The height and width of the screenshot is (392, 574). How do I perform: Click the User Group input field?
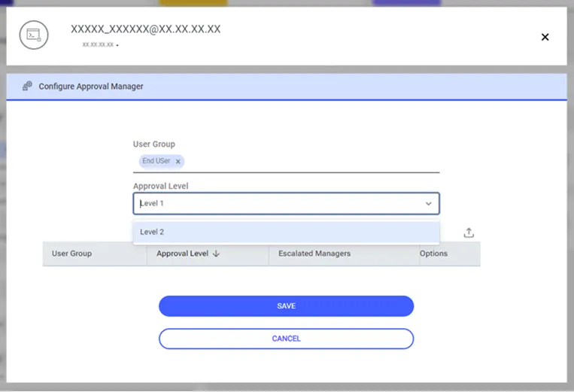286,162
